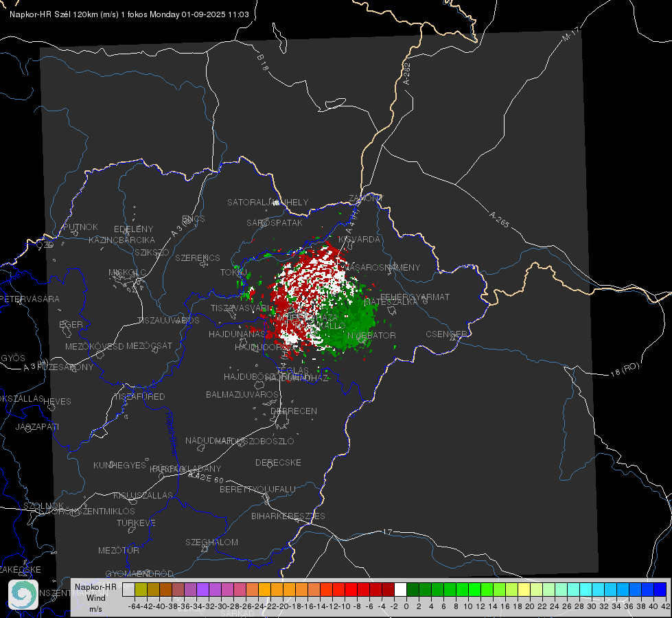
Task: Click the ENCS label
Action: (194, 219)
